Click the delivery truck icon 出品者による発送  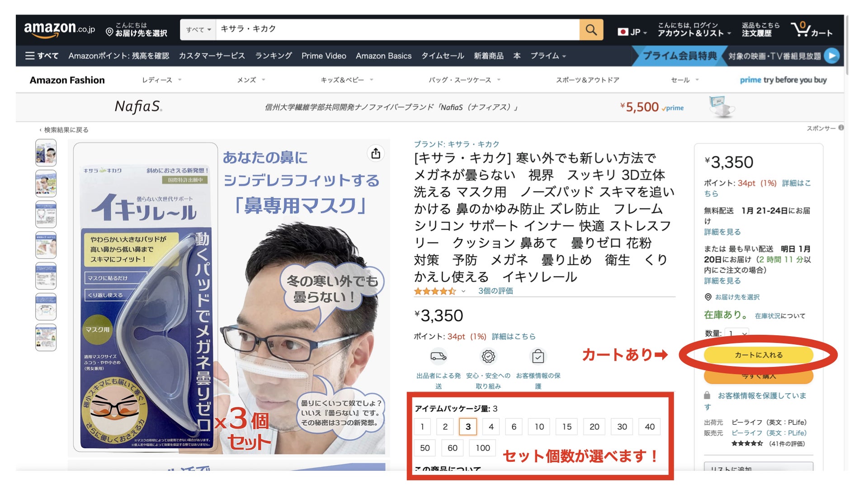coord(438,357)
